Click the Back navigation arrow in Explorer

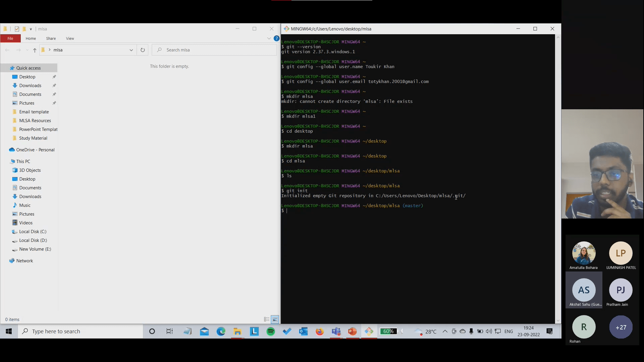(x=7, y=50)
